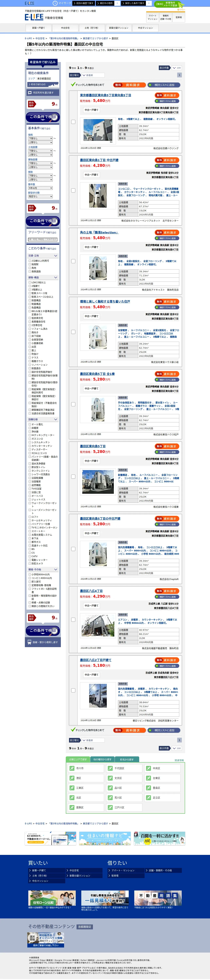This screenshot has width=210, height=980.
Task: Switch to 他の種別から探す tab
Action: click(102, 759)
